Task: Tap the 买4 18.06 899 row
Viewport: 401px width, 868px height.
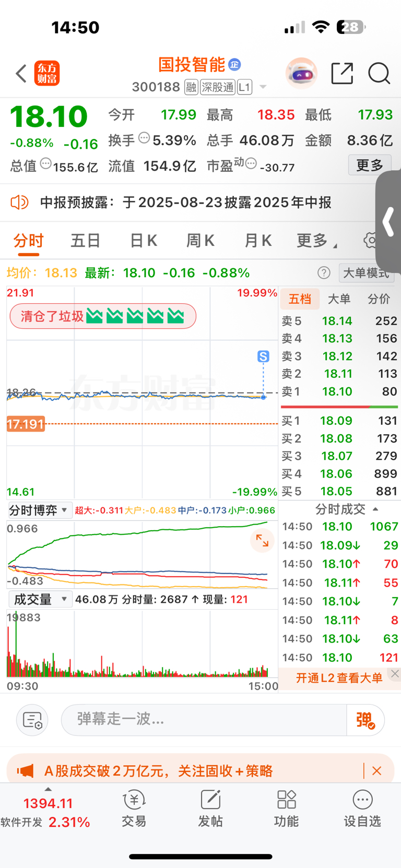Action: tap(339, 473)
